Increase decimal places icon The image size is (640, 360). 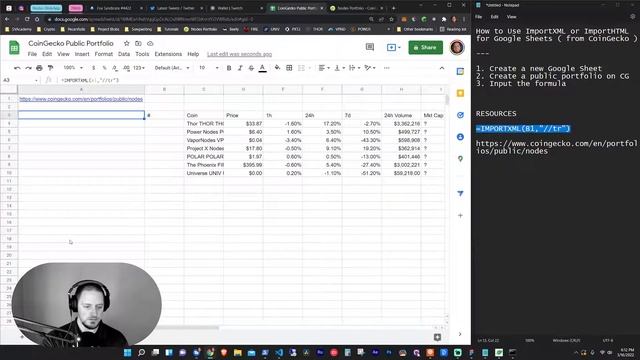126,68
